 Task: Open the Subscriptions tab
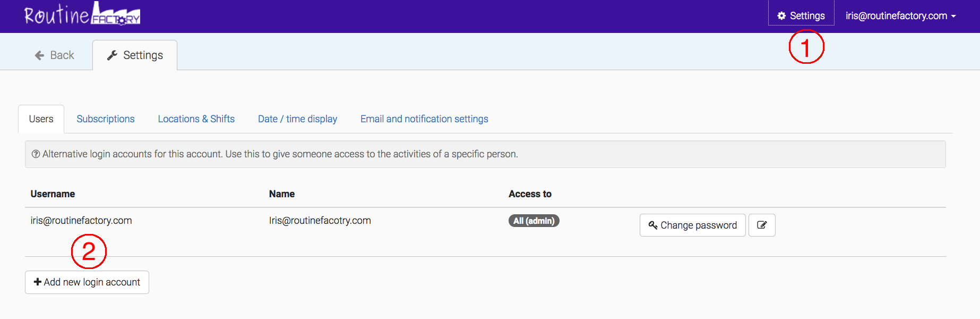pyautogui.click(x=106, y=119)
